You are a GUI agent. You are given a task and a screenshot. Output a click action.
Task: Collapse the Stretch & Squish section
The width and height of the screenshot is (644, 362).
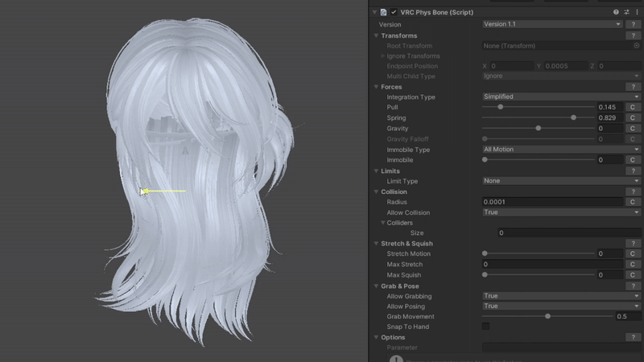tap(376, 244)
